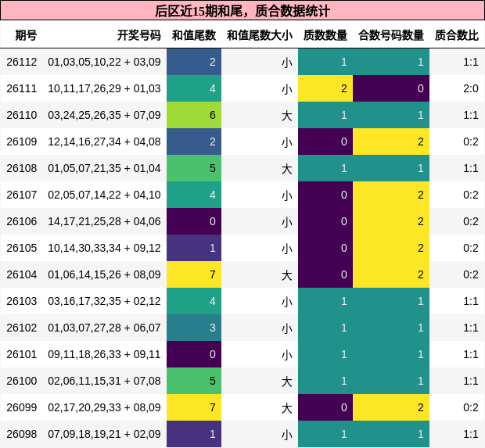485x448 pixels.
Task: Click period number 26101
Action: point(22,354)
